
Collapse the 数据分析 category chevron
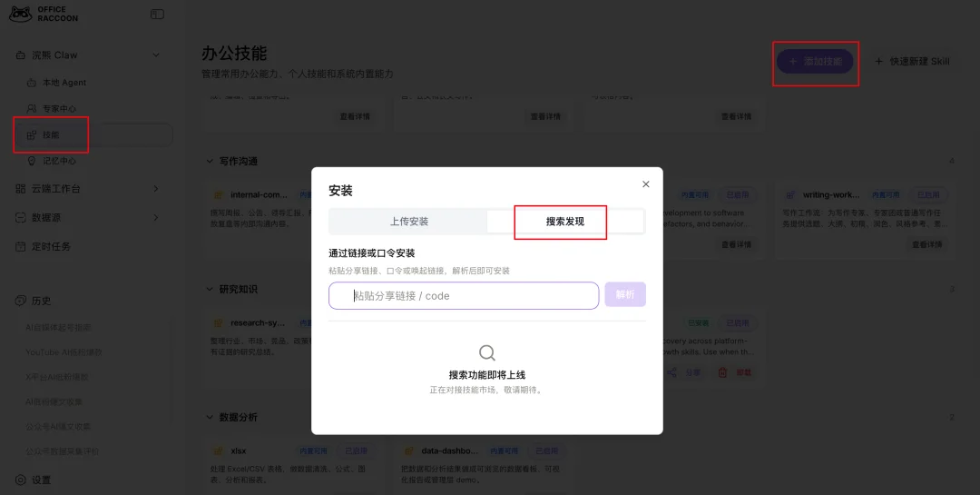pos(210,418)
